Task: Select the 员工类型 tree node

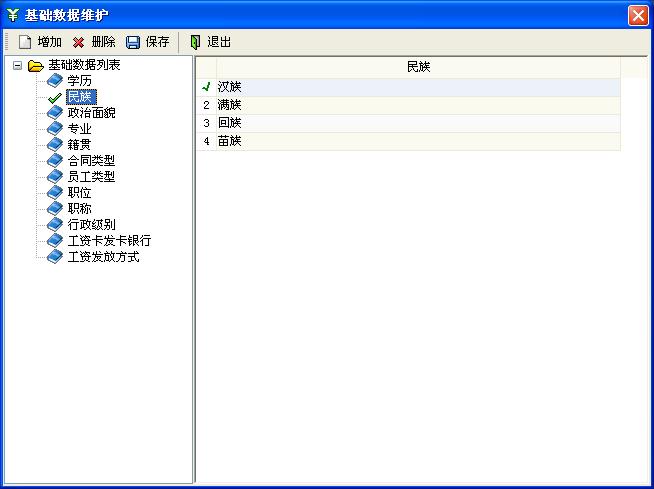Action: point(91,176)
